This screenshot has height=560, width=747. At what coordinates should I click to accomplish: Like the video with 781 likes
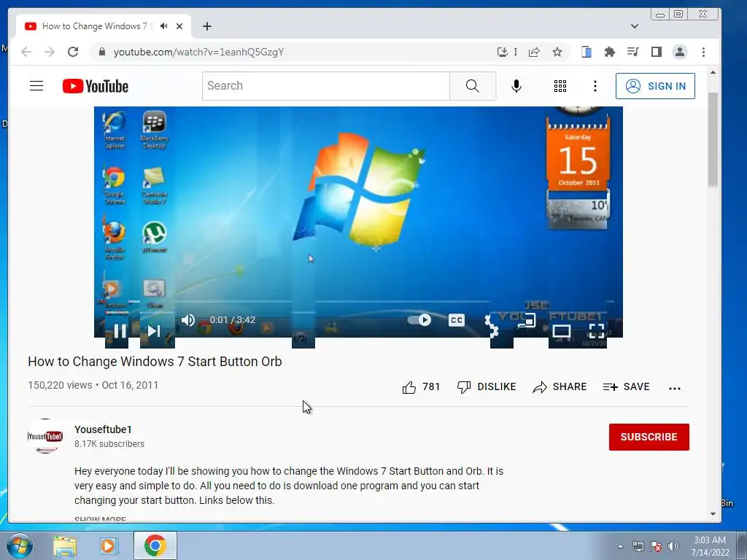(x=421, y=387)
